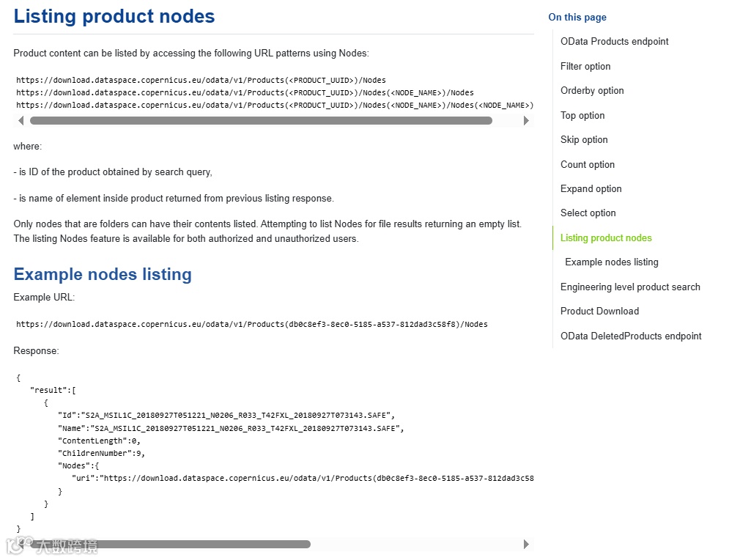751x560 pixels.
Task: Open Product Download section link
Action: [x=599, y=311]
